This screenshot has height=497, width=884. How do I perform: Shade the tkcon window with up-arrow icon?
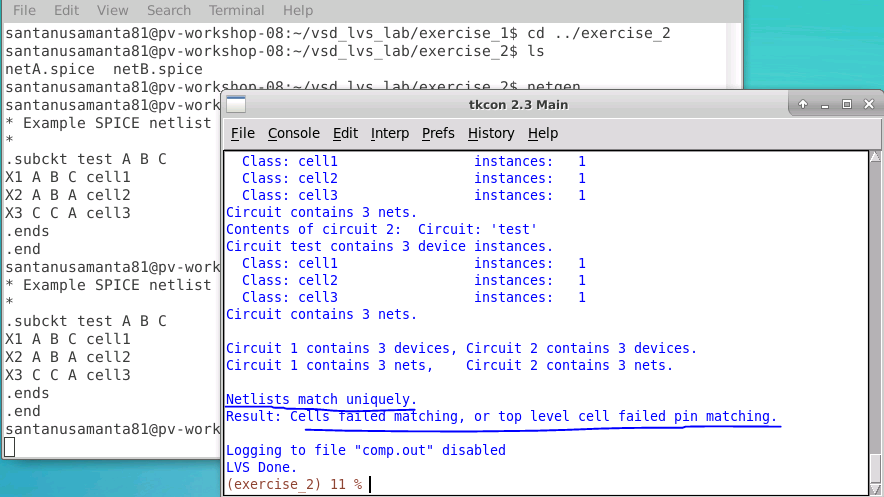(x=803, y=104)
